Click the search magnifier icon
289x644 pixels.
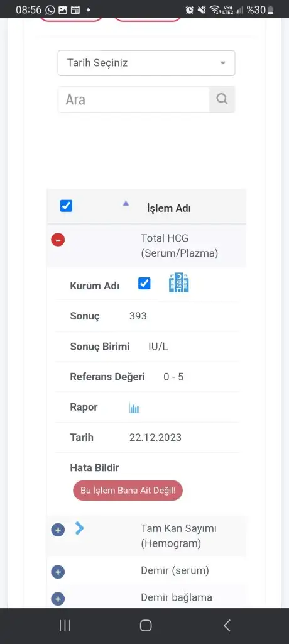222,99
